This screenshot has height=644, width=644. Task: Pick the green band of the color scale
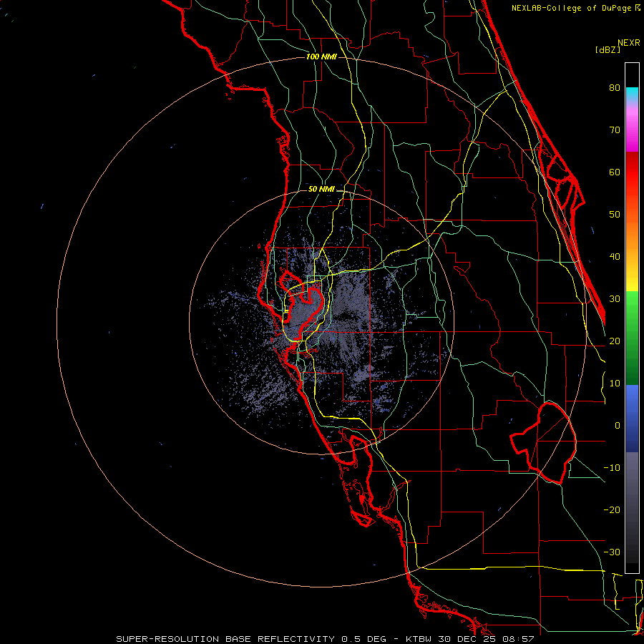coord(632,338)
